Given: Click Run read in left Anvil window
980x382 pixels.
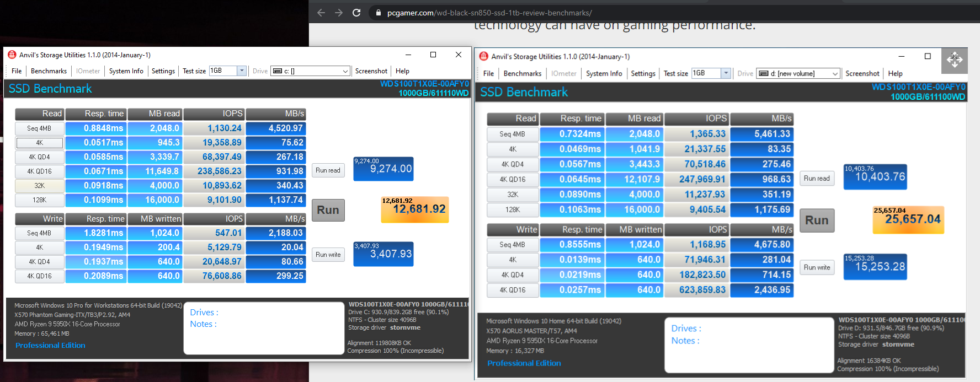Looking at the screenshot, I should click(x=328, y=170).
